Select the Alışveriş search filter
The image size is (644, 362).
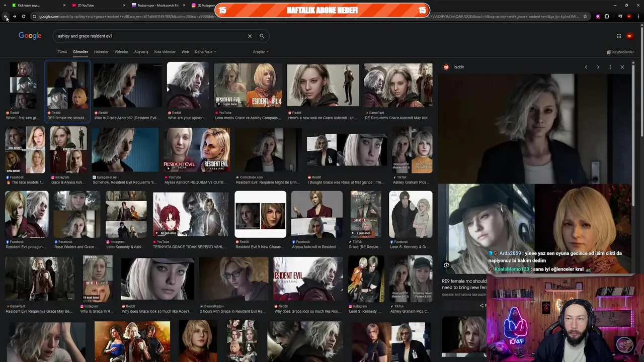tap(141, 52)
